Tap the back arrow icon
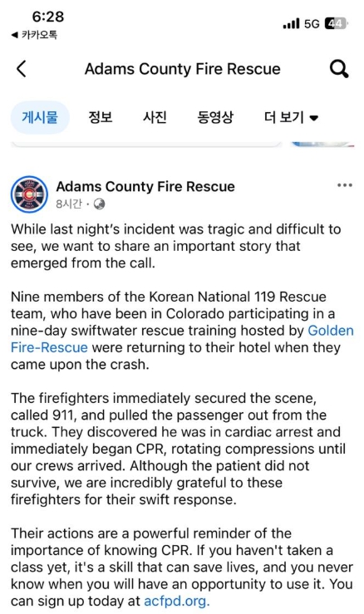This screenshot has width=364, height=614. (22, 69)
